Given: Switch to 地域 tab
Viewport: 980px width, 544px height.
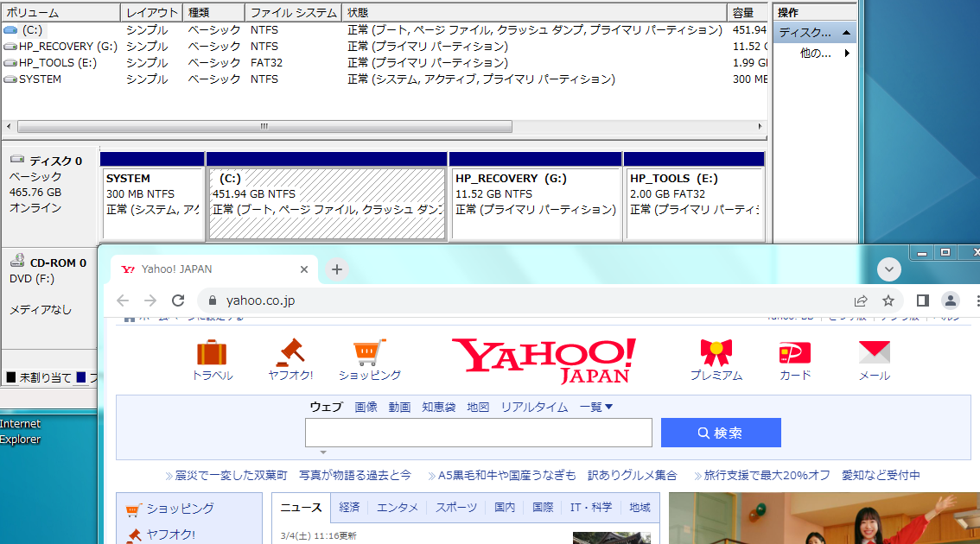Looking at the screenshot, I should tap(640, 507).
